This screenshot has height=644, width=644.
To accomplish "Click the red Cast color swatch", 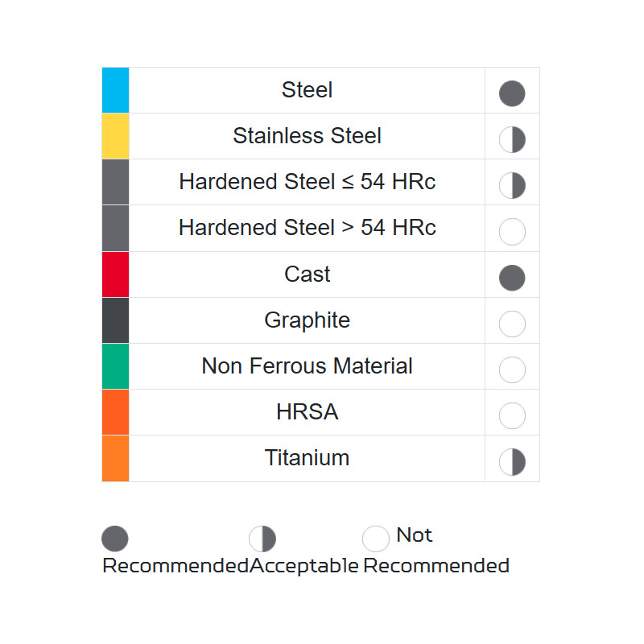I will click(115, 275).
